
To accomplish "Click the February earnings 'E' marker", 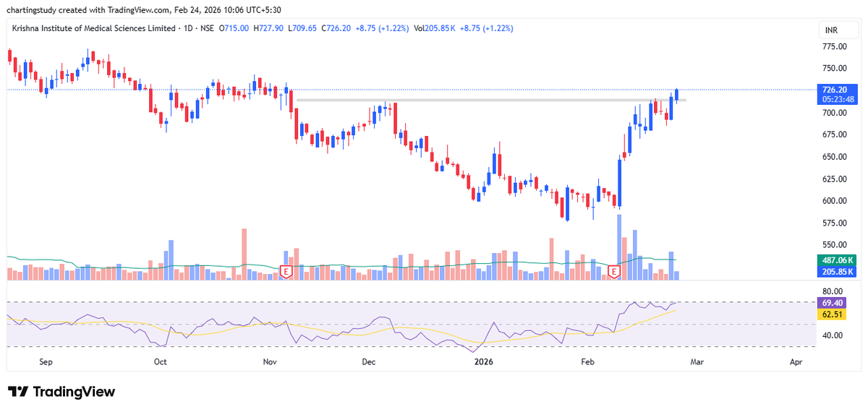I will [x=615, y=272].
